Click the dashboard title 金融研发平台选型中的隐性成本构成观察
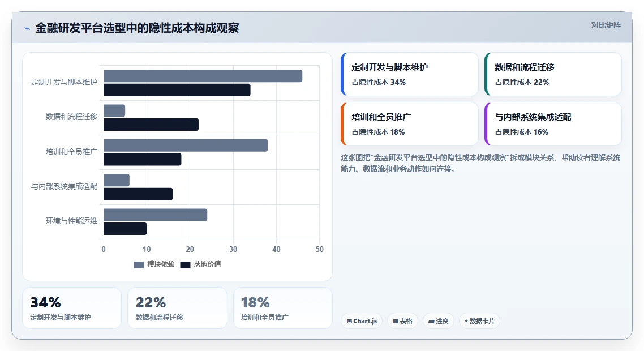The width and height of the screenshot is (644, 351). point(137,28)
